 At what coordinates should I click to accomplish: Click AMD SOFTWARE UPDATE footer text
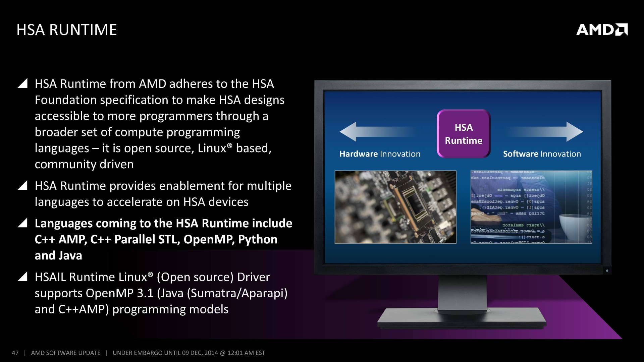click(66, 353)
